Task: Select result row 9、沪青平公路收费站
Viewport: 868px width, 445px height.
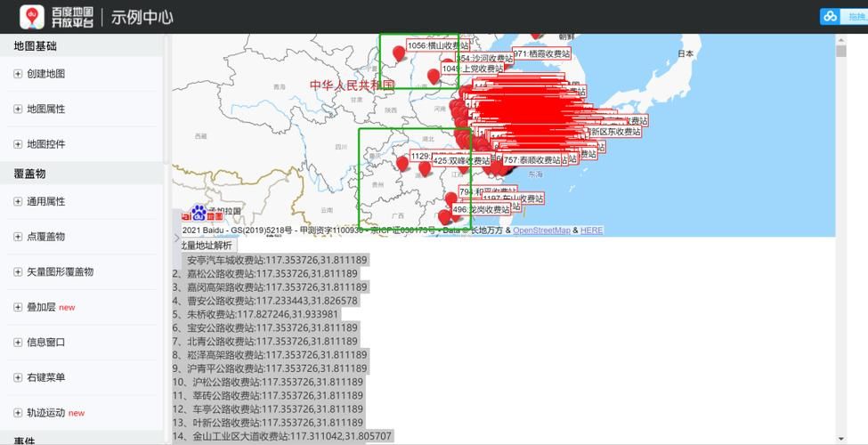Action: coord(270,368)
